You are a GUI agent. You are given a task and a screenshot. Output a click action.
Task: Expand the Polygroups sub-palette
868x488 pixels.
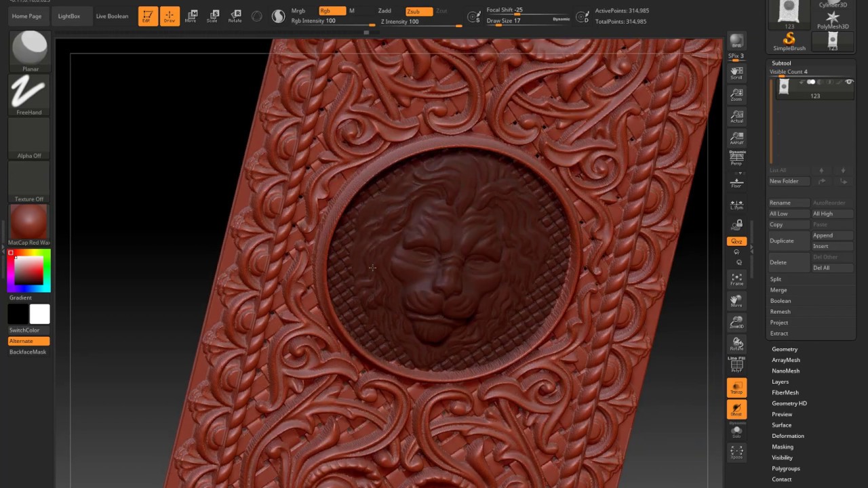pyautogui.click(x=786, y=468)
